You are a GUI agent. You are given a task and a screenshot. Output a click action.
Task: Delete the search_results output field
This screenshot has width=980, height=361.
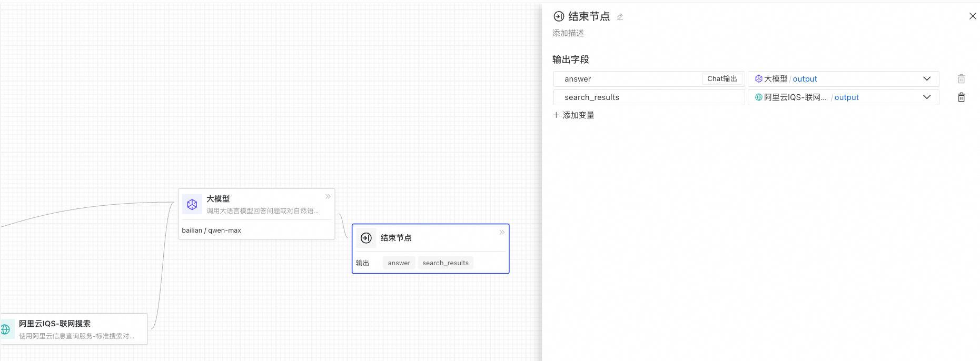click(961, 97)
